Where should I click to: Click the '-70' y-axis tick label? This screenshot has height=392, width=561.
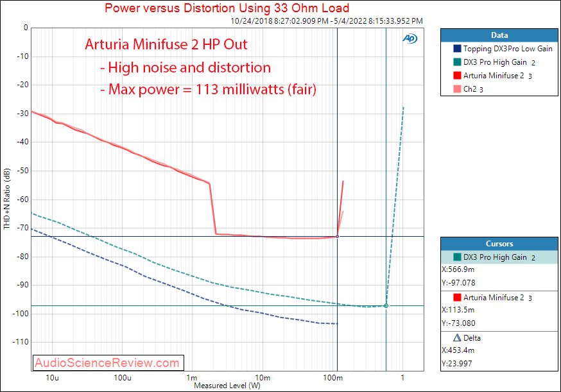tap(22, 228)
